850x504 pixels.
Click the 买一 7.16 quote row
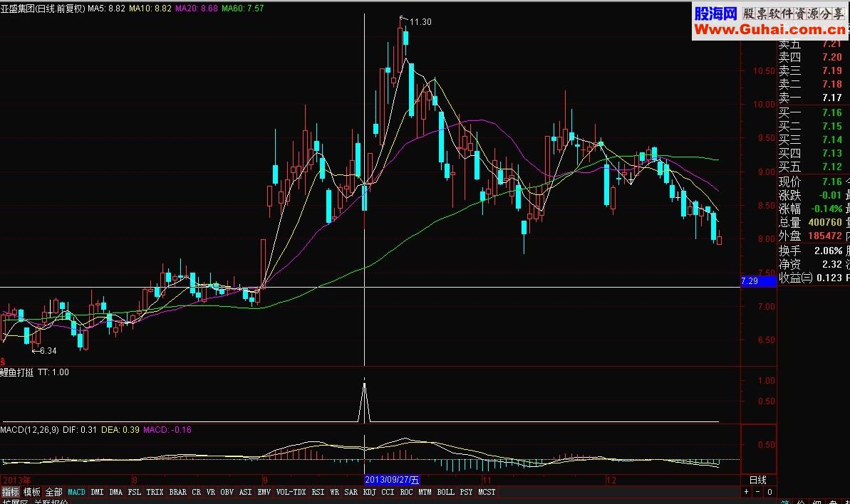tap(811, 112)
